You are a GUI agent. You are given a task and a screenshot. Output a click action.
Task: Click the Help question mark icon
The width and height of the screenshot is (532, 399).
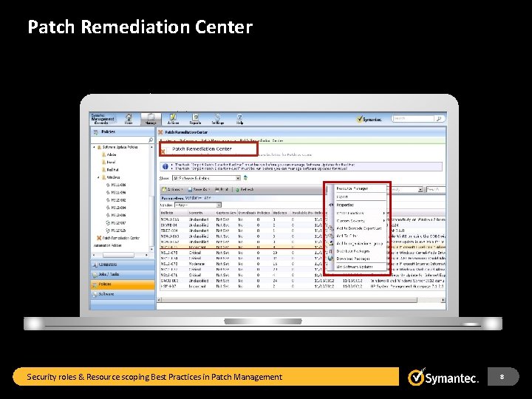(239, 119)
